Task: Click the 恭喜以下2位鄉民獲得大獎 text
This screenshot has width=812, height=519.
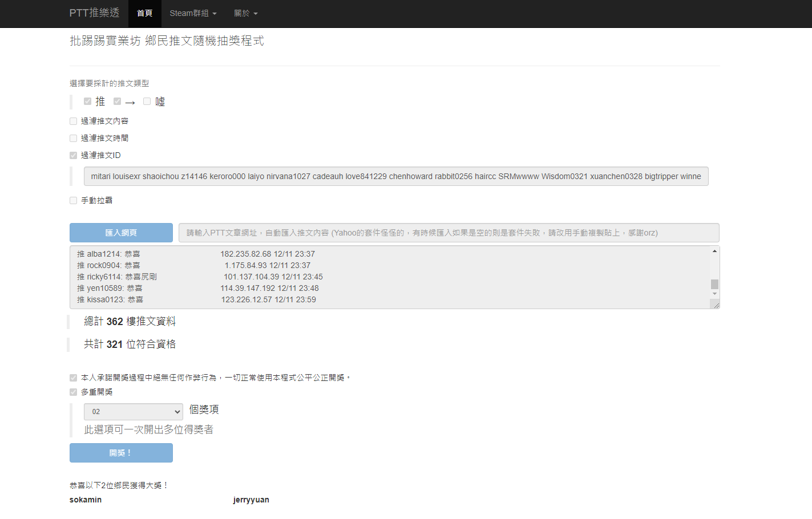Action: 119,485
